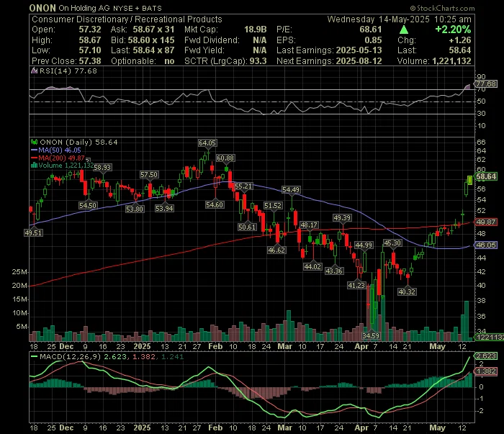Click the Prev Close 57.38 value

(x=90, y=61)
